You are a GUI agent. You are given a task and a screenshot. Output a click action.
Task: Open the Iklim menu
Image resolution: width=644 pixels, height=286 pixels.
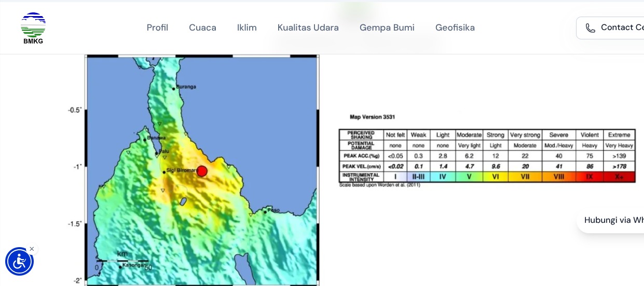pyautogui.click(x=247, y=27)
